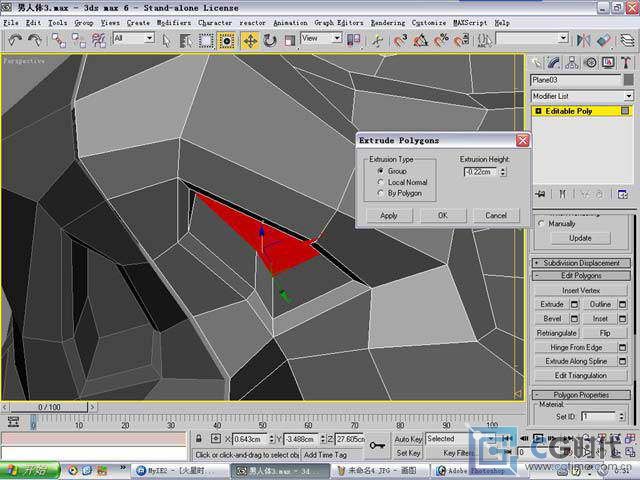Collapse Polygon Properties rollout

tap(581, 395)
